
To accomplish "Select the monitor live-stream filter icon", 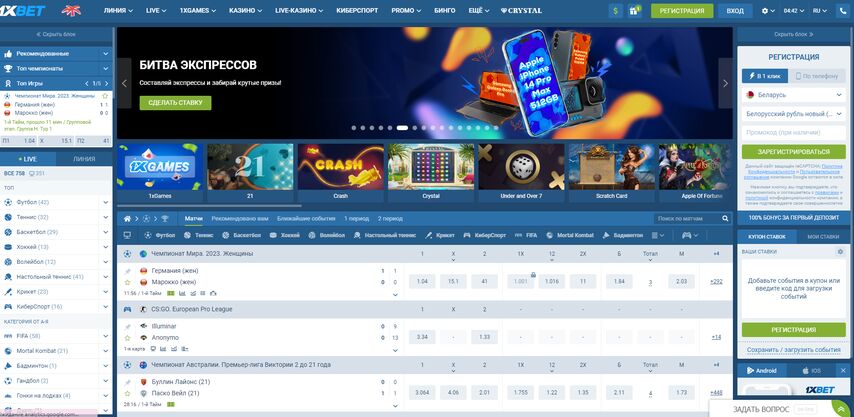I will (x=127, y=235).
